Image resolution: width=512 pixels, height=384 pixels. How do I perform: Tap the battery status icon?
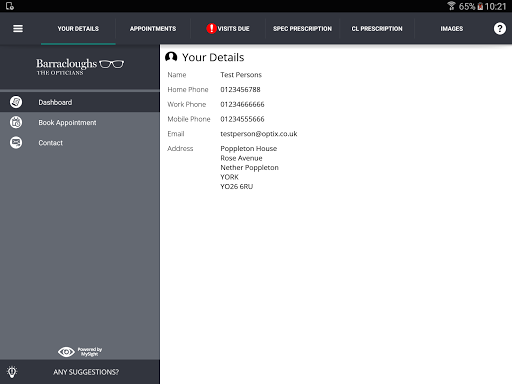pos(480,6)
